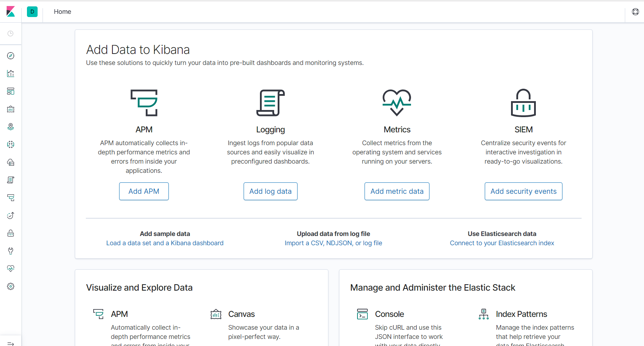Click the Add sample data label
Viewport: 644px width, 346px height.
tap(165, 234)
